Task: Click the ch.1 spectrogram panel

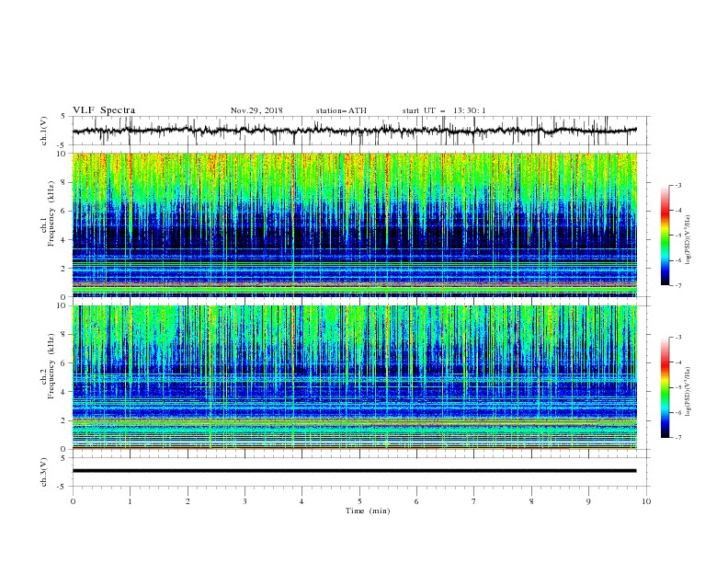Action: [x=355, y=224]
